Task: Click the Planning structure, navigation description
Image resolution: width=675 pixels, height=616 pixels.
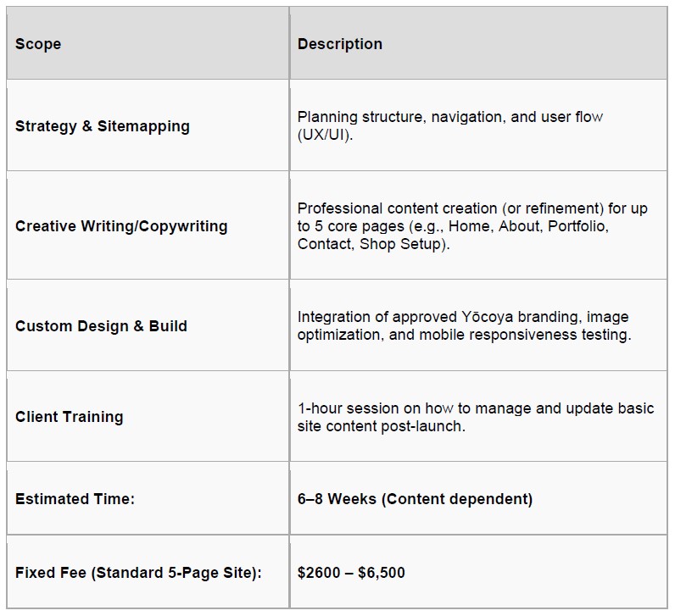Action: coord(449,117)
